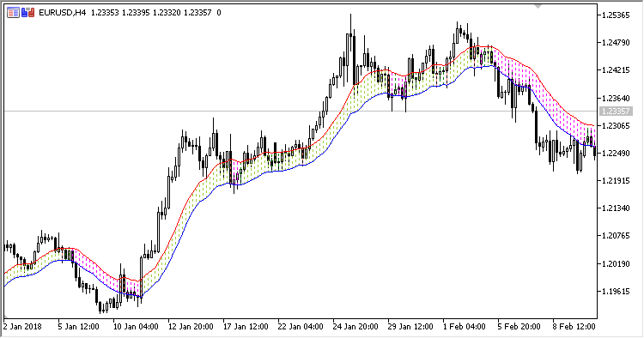This screenshot has width=644, height=338.
Task: Click the Depth of Market icon next to EURUSD
Action: tap(13, 13)
